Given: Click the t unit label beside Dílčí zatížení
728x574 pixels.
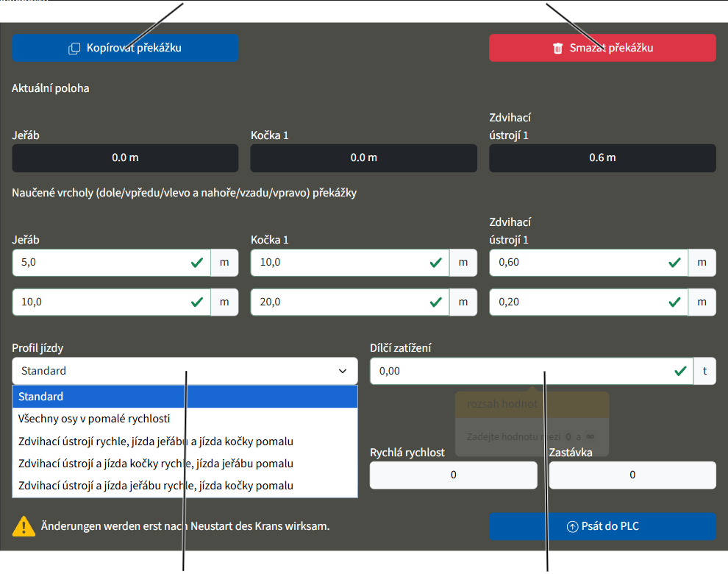Looking at the screenshot, I should click(x=704, y=371).
